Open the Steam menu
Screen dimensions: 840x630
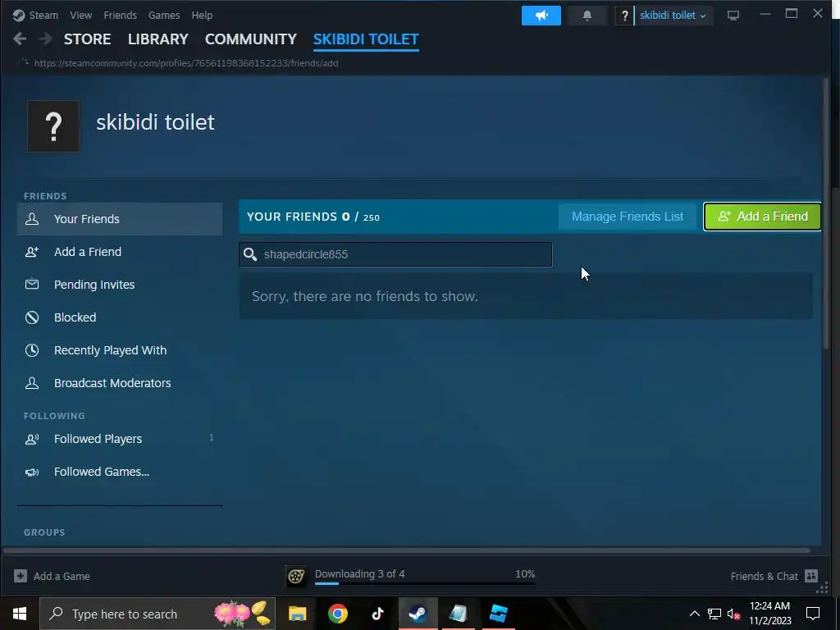(x=43, y=16)
